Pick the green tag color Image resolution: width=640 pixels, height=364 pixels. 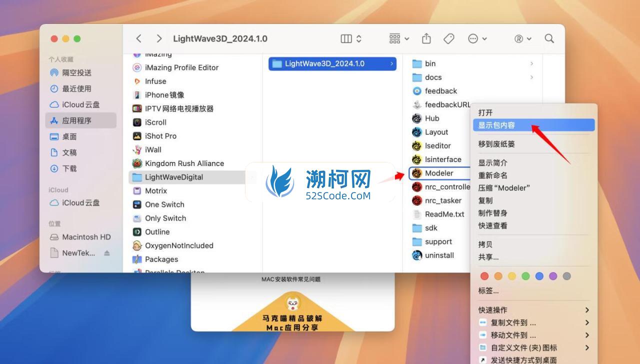coord(525,276)
